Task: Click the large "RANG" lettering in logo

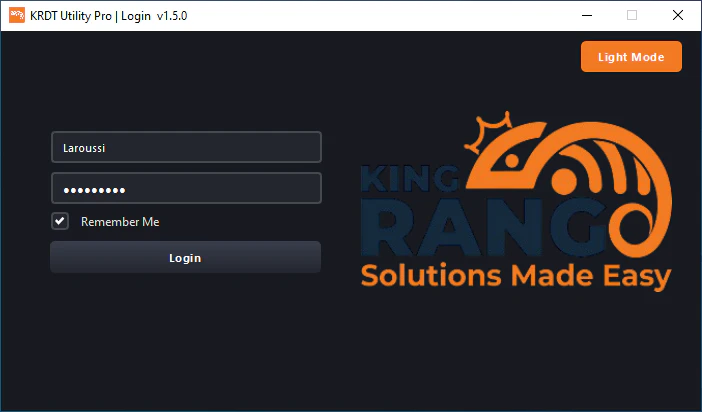Action: [480, 228]
